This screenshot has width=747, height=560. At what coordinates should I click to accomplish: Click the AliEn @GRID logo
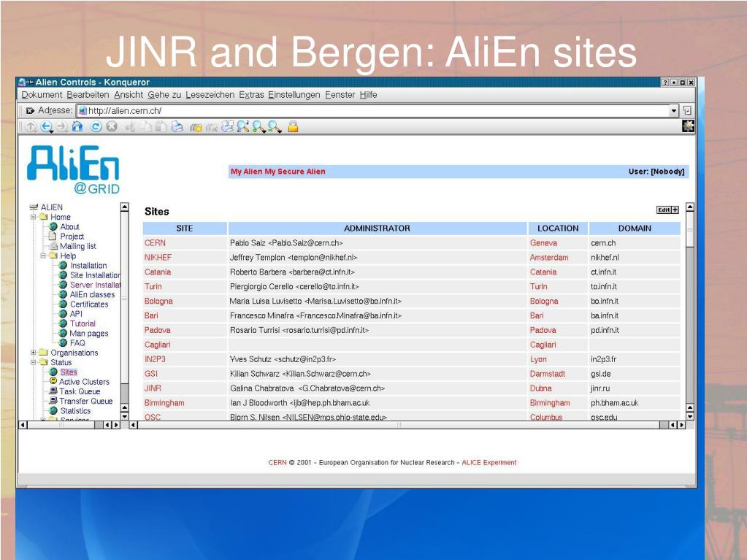[73, 169]
